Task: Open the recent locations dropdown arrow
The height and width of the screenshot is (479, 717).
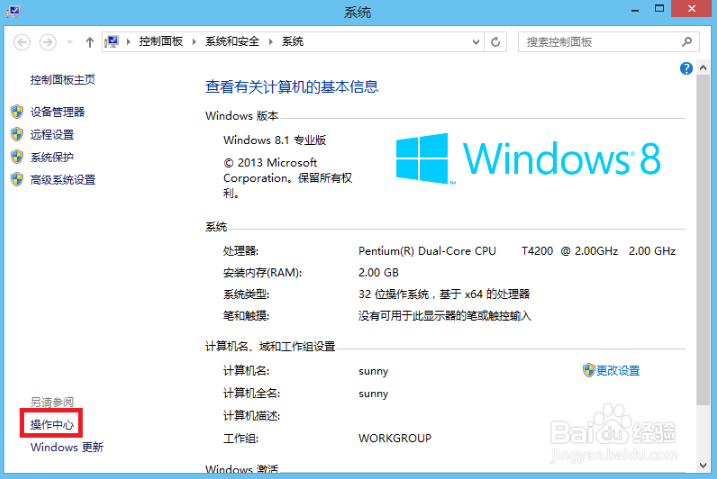Action: [x=70, y=43]
